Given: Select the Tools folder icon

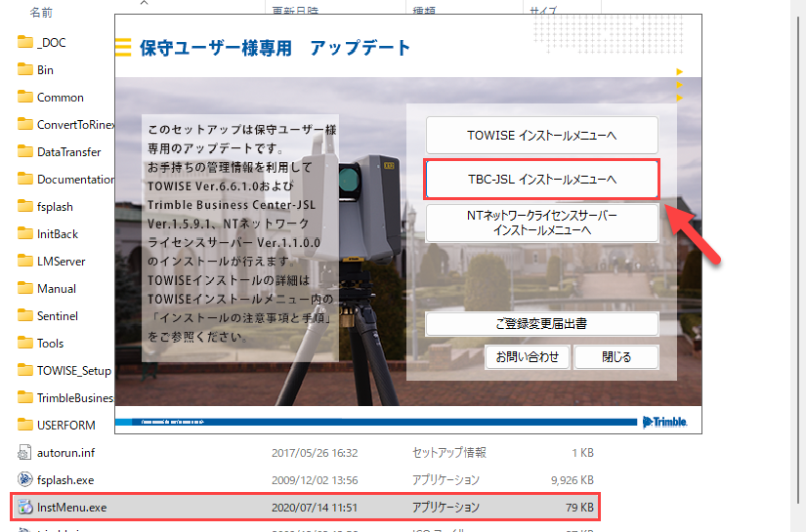Looking at the screenshot, I should click(x=25, y=343).
